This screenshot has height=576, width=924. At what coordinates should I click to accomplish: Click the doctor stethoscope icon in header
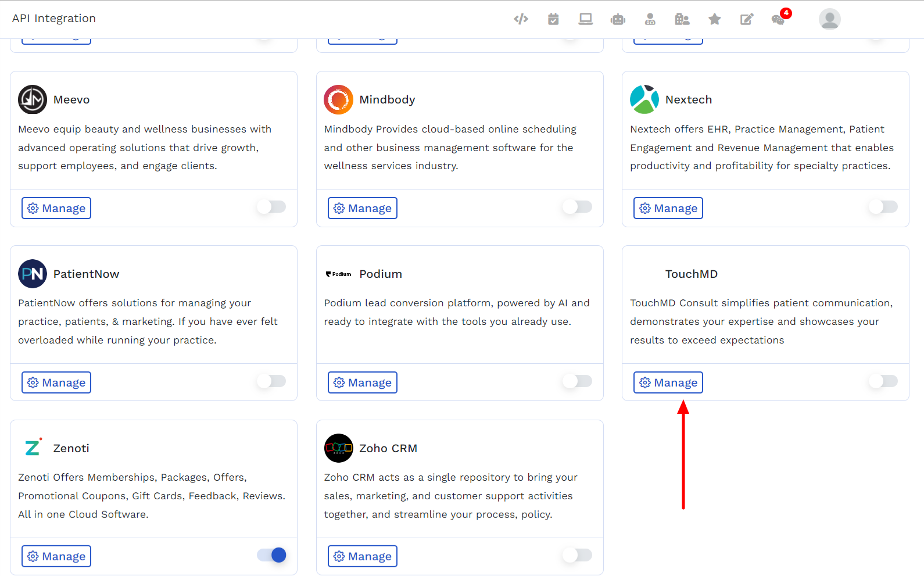click(x=650, y=19)
